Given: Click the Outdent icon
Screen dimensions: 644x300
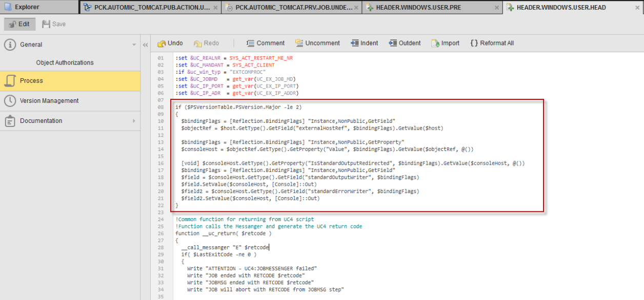Looking at the screenshot, I should 393,43.
